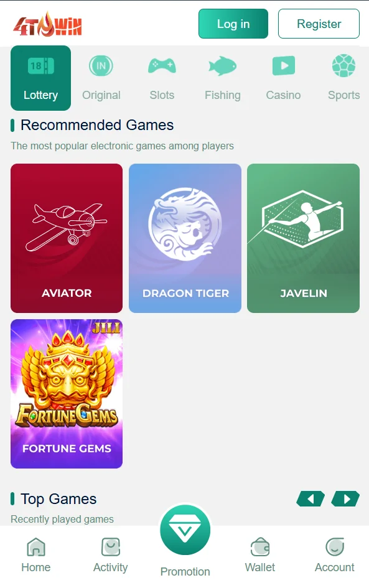Choose the Casino play icon
This screenshot has width=369, height=588.
click(x=284, y=66)
